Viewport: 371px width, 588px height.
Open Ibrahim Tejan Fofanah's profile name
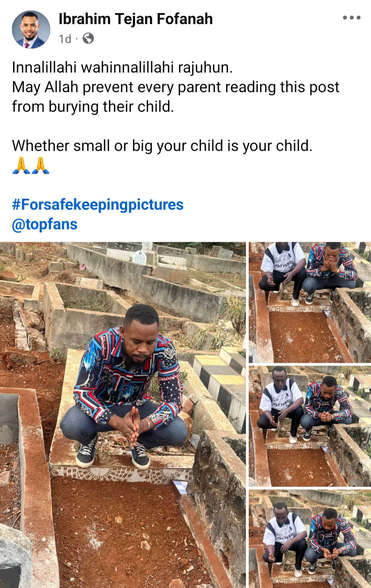tap(136, 19)
